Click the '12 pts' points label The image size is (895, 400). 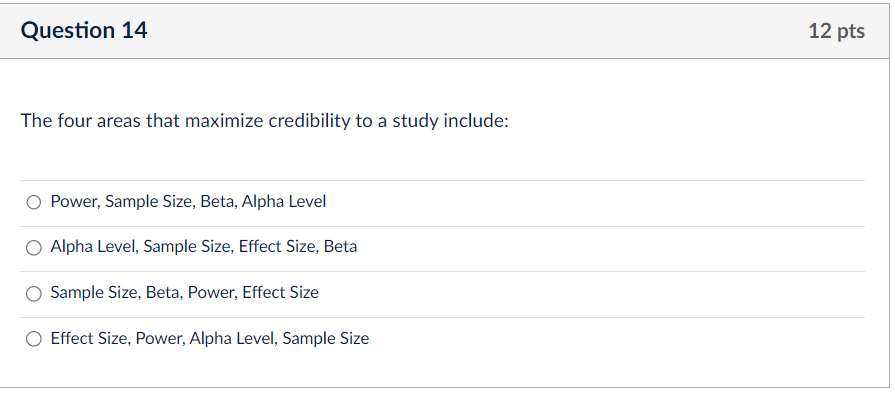[x=836, y=31]
